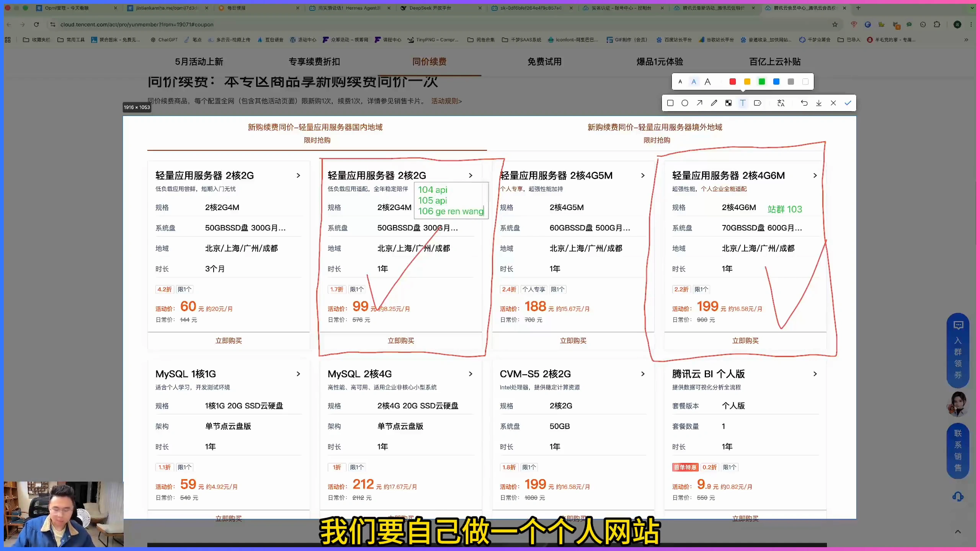Expand the MySQL 1核1G card chevron

[x=298, y=374]
